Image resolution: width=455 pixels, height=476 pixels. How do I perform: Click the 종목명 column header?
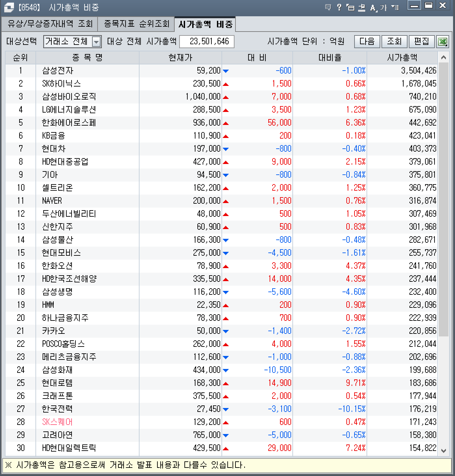coord(87,58)
